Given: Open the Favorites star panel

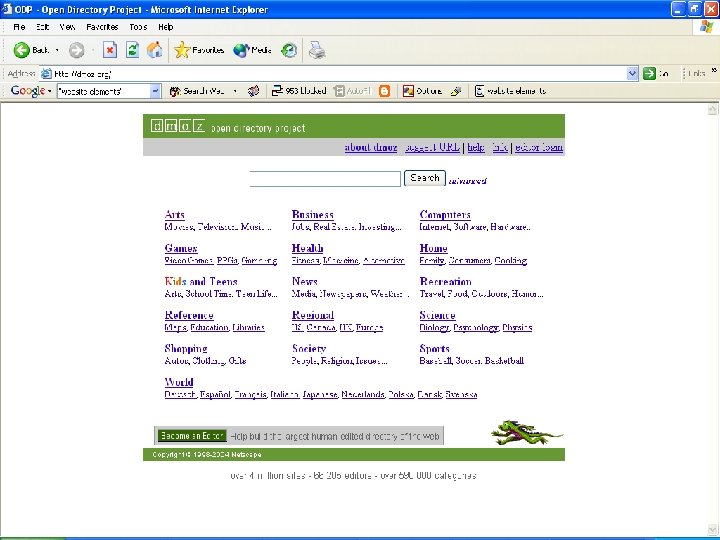Looking at the screenshot, I should click(x=199, y=50).
